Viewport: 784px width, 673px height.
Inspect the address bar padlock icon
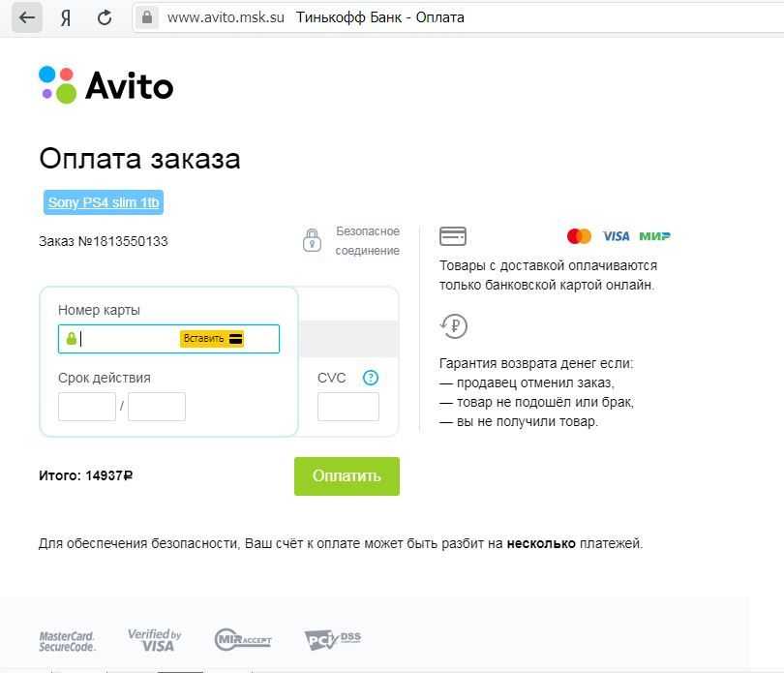[147, 17]
